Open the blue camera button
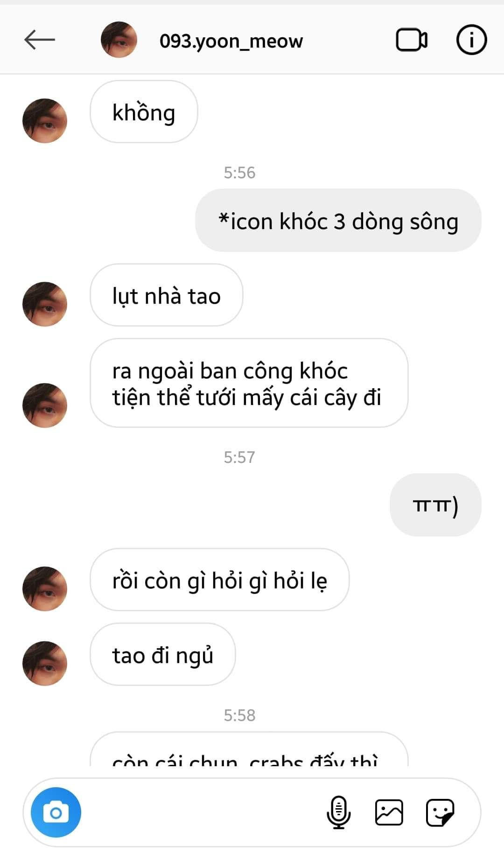Screen dimensions: 504x867 click(x=56, y=812)
